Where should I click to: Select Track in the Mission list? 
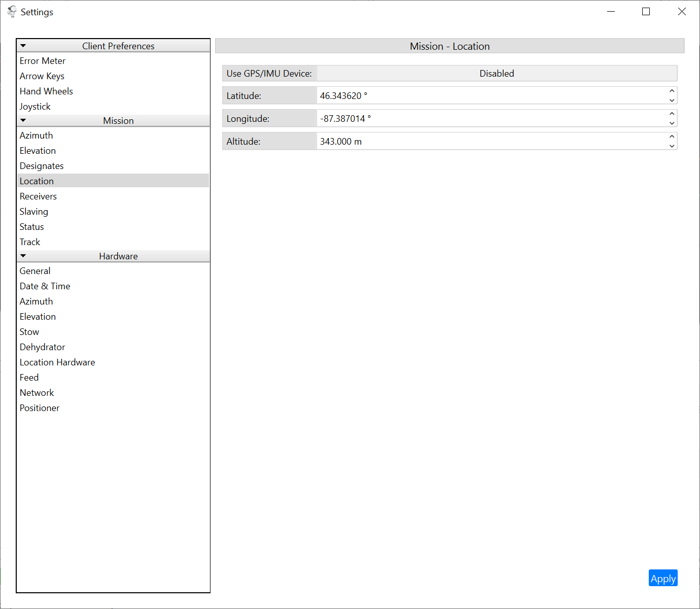[113, 242]
